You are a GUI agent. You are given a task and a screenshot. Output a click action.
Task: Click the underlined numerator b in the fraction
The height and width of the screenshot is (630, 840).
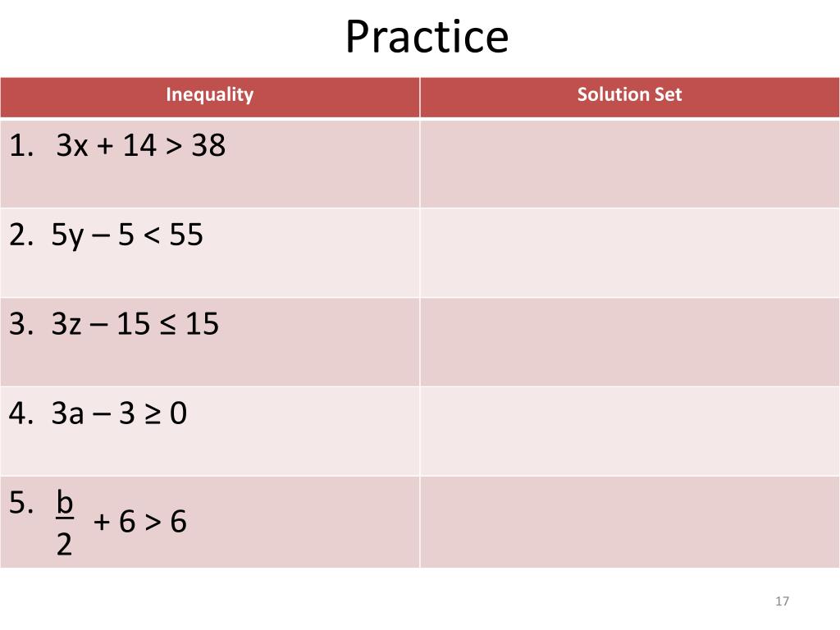[x=65, y=503]
